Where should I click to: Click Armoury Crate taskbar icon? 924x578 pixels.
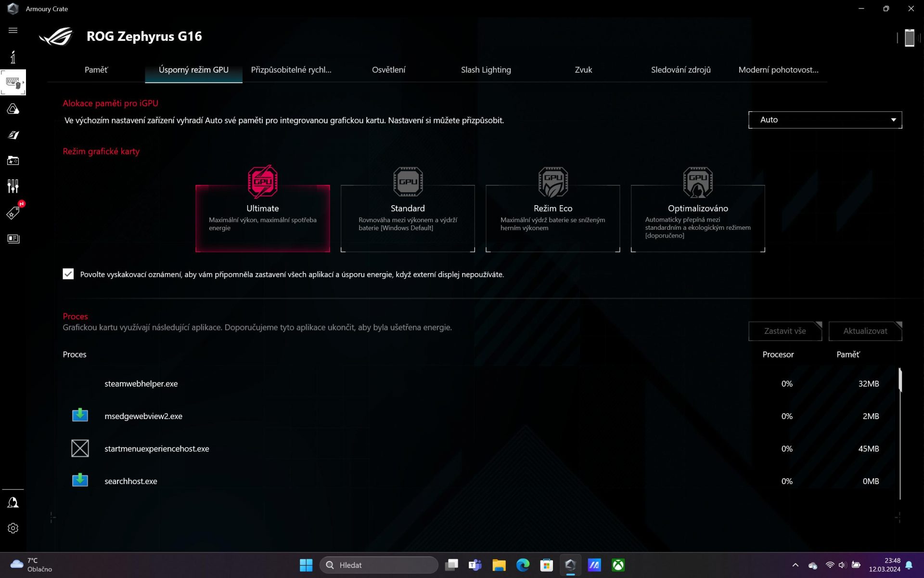click(x=570, y=565)
